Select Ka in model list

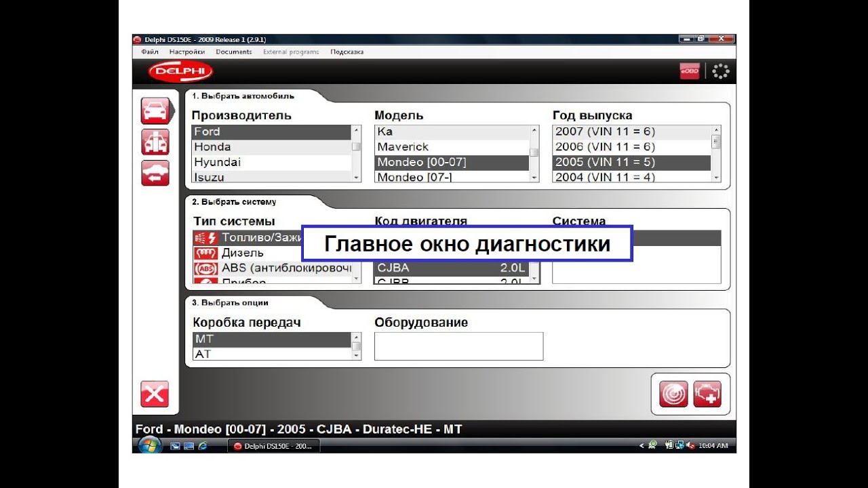pyautogui.click(x=452, y=131)
